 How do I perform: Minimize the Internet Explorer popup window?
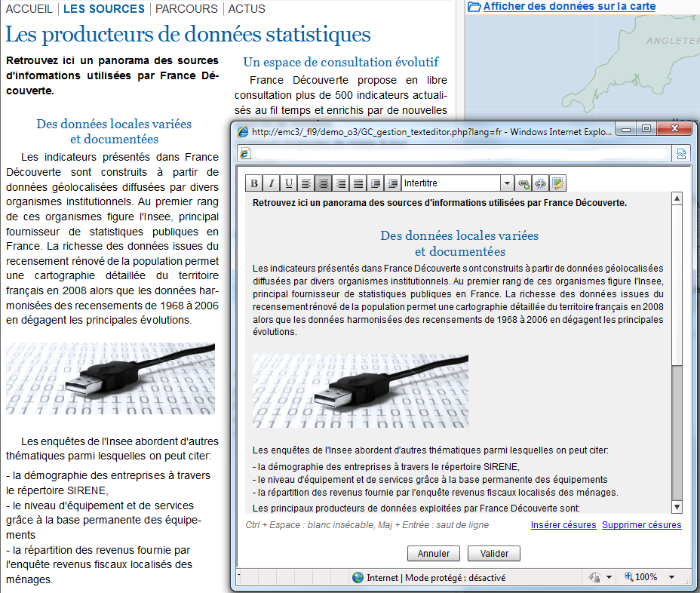tap(626, 129)
